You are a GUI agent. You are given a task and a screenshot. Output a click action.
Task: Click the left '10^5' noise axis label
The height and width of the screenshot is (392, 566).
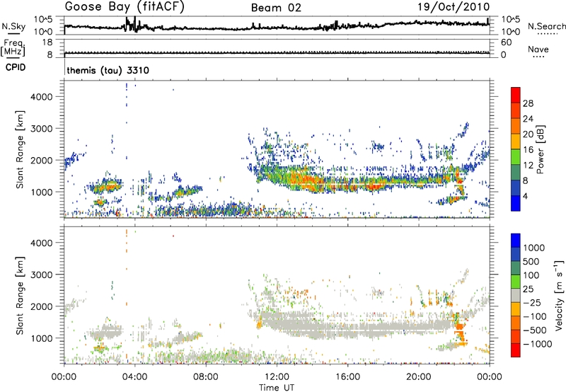[44, 20]
